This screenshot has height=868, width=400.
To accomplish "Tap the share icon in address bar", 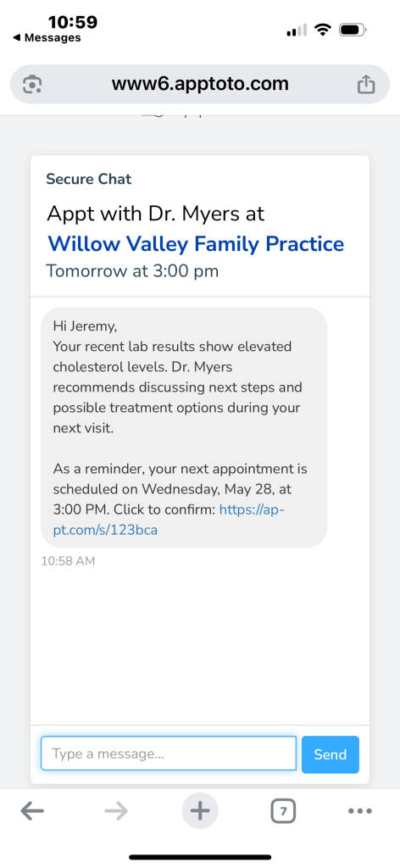I will pyautogui.click(x=366, y=84).
